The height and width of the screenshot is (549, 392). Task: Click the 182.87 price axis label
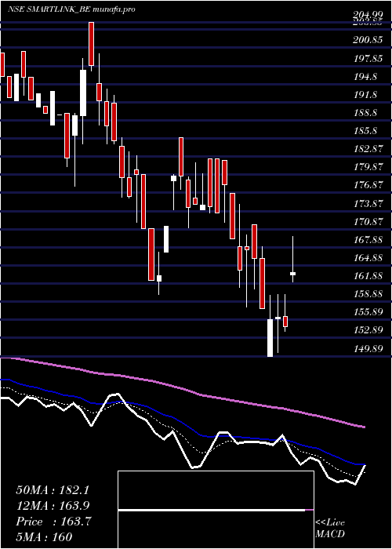tap(368, 149)
